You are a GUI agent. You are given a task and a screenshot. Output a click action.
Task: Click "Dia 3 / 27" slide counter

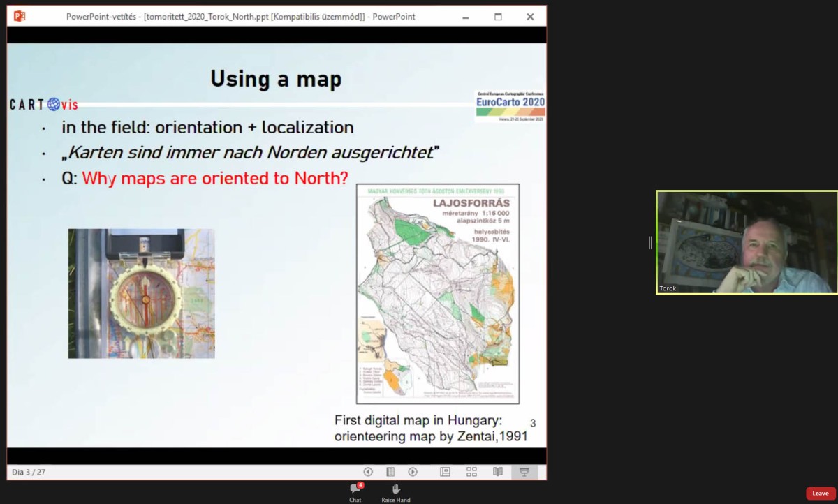tap(29, 473)
